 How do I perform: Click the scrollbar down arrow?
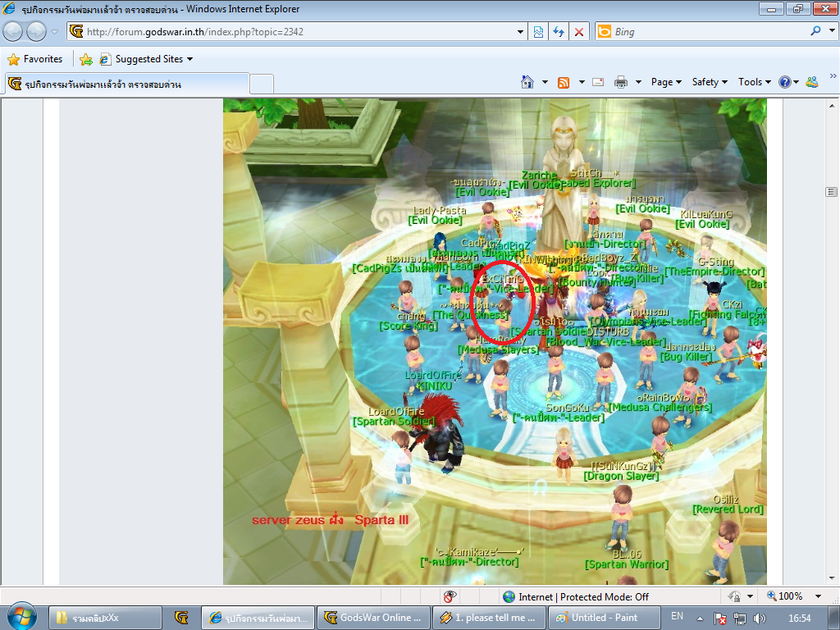pyautogui.click(x=832, y=578)
